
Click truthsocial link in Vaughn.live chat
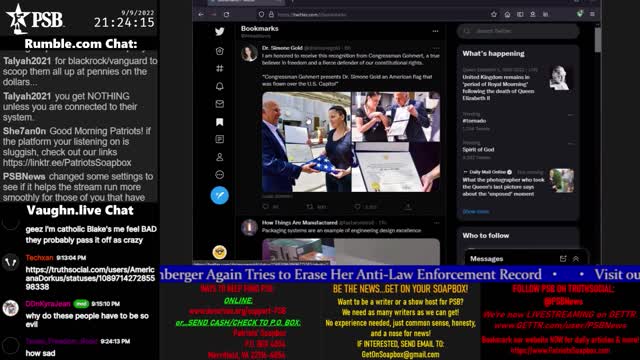(x=90, y=278)
